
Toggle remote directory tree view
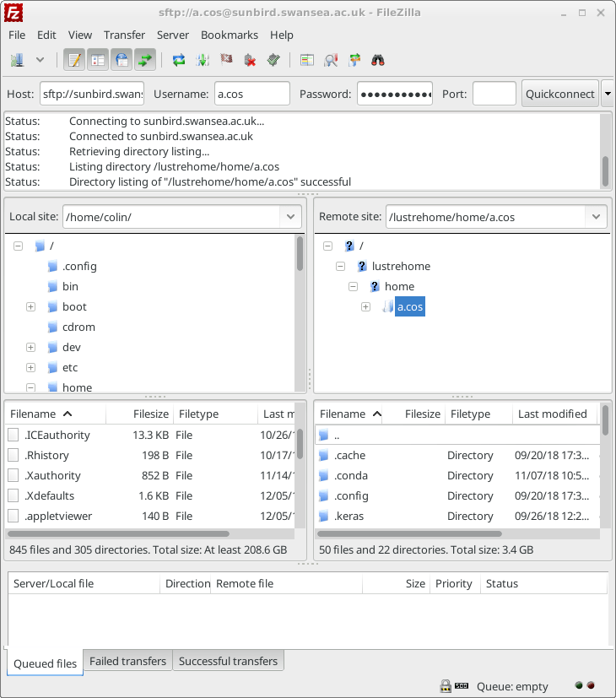pos(122,60)
